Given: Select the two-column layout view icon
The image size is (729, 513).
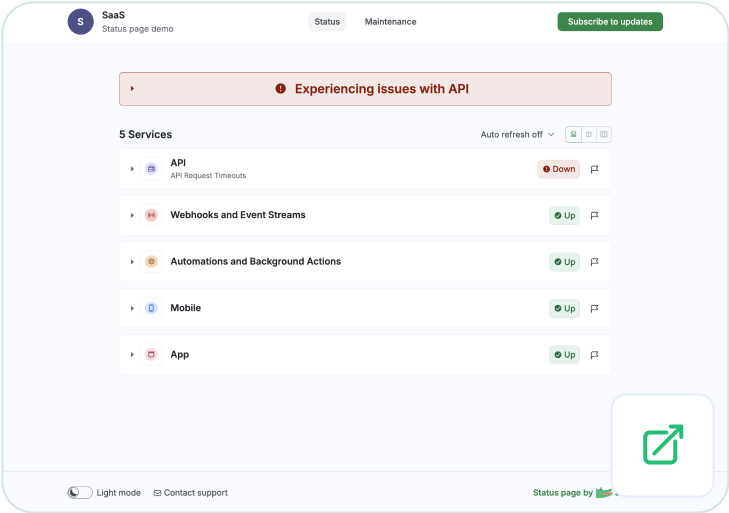Looking at the screenshot, I should click(589, 134).
